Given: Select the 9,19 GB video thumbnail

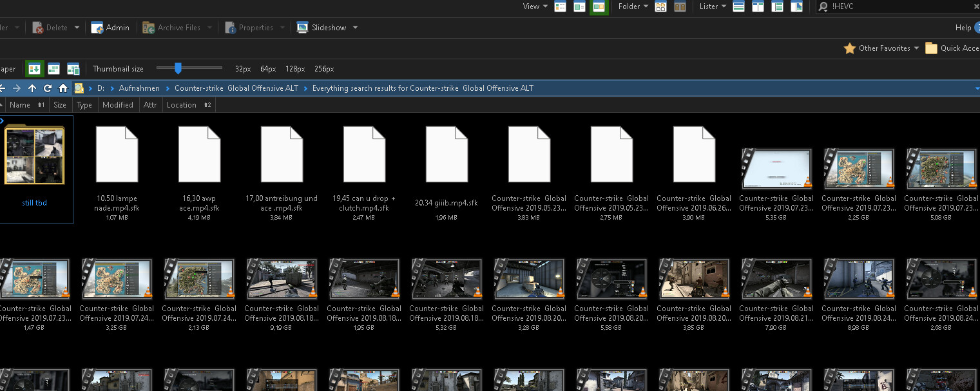Looking at the screenshot, I should coord(281,278).
